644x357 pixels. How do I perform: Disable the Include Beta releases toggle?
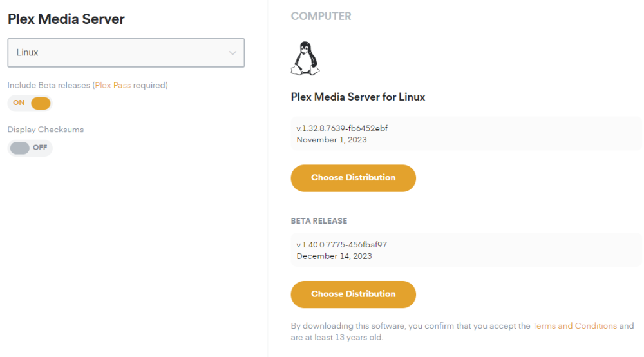30,103
